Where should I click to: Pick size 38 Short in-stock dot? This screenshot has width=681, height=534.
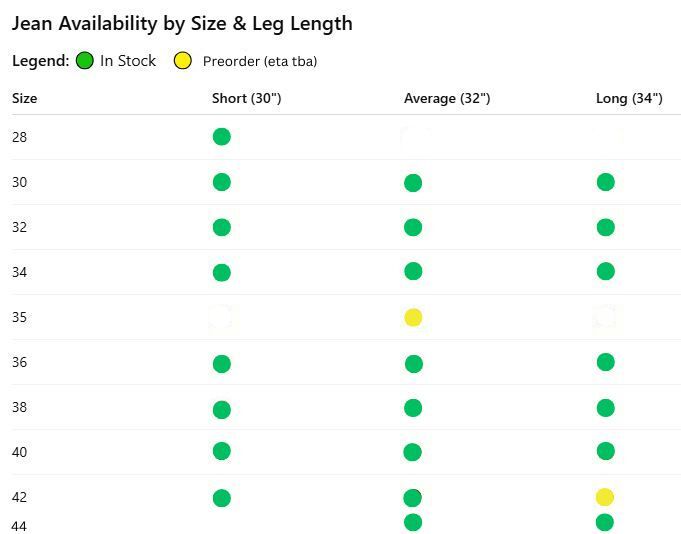click(222, 410)
